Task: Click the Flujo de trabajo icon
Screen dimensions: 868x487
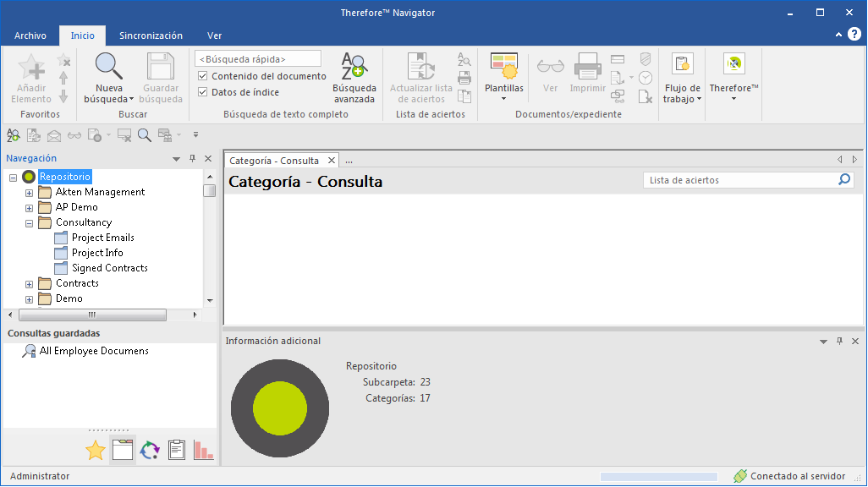Action: pos(682,65)
